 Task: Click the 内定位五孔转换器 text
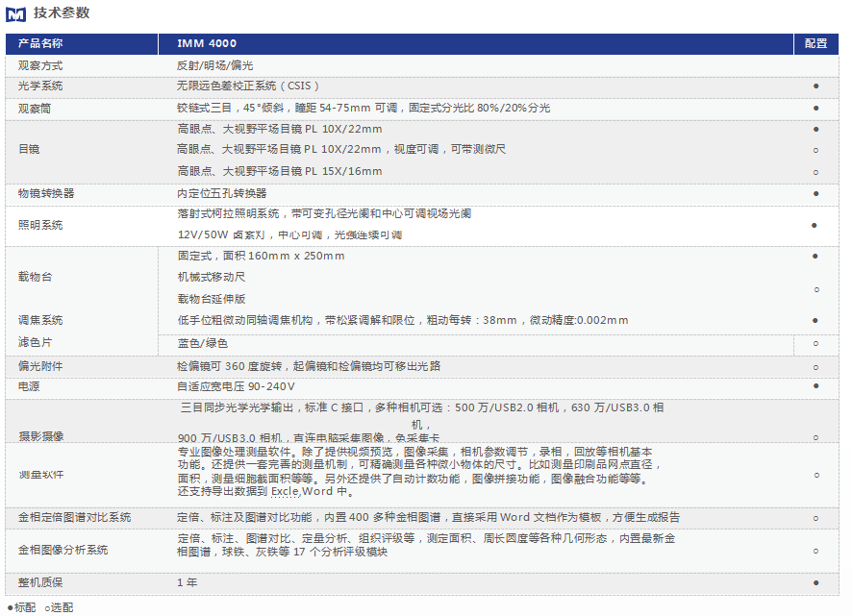point(222,193)
